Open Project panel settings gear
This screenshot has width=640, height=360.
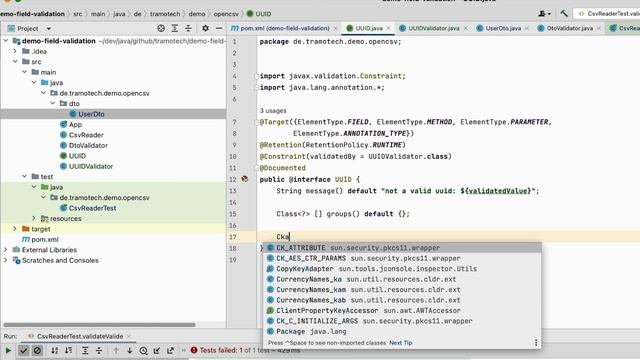click(x=205, y=28)
